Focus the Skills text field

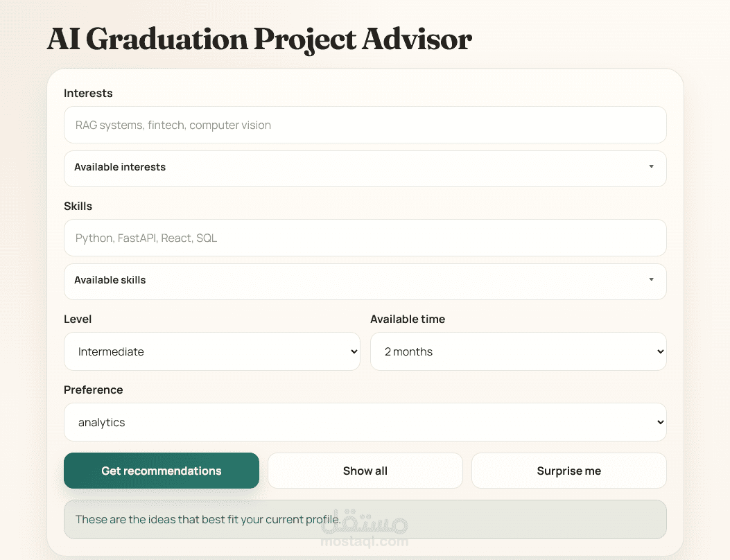click(365, 238)
